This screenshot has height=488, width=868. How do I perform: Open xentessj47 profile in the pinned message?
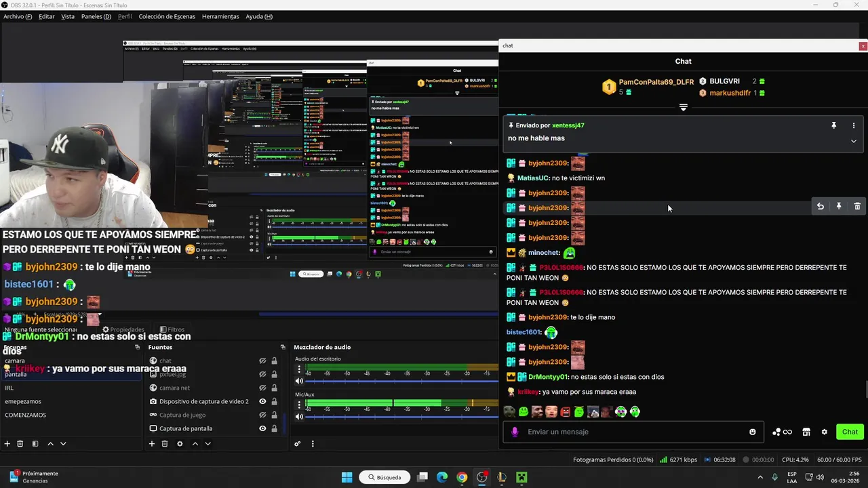coord(568,125)
